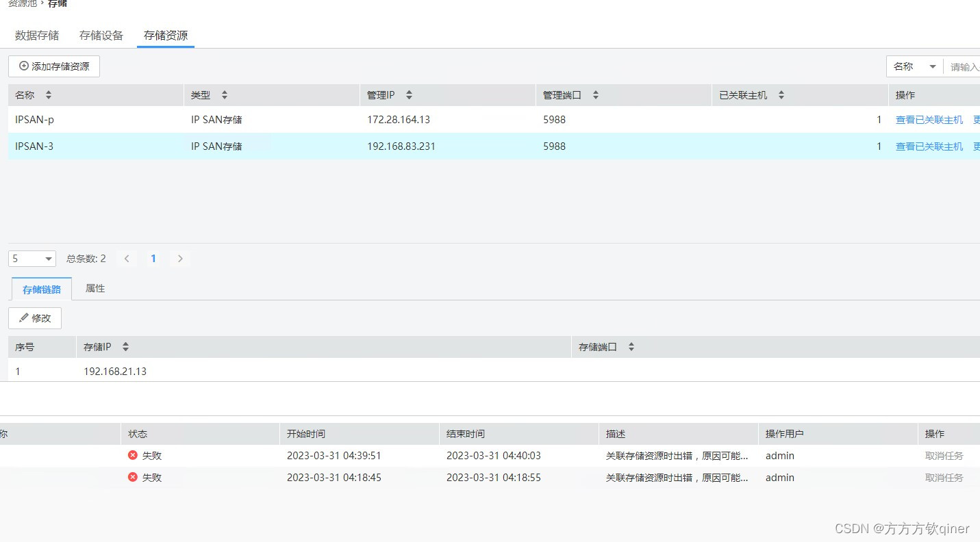Click management IP 172.28.164.13
The height and width of the screenshot is (542, 980).
pos(399,120)
